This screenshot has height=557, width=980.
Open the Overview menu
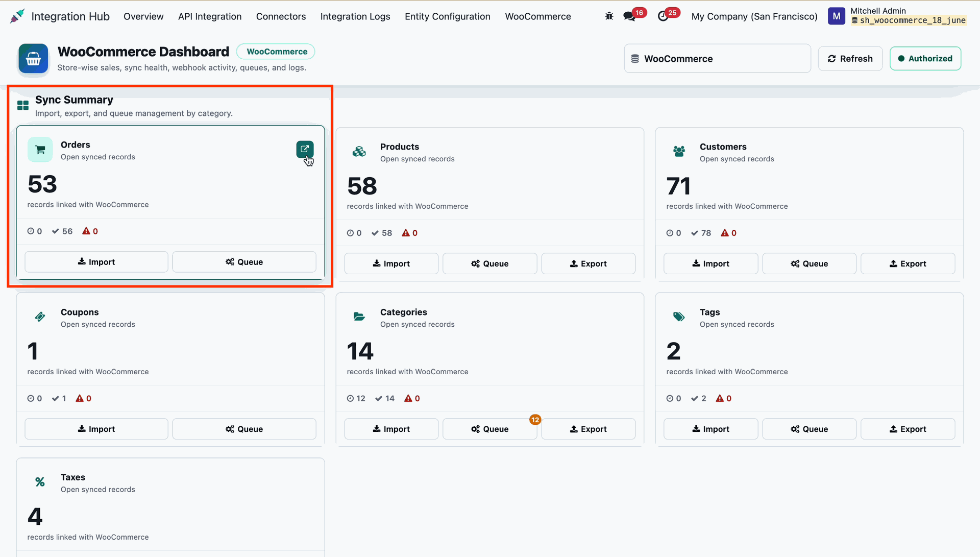pyautogui.click(x=143, y=16)
